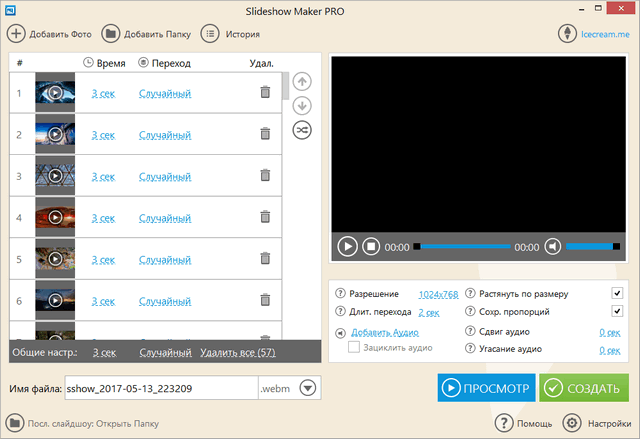Move selected slide up with arrow icon
This screenshot has height=439, width=640.
coord(300,82)
